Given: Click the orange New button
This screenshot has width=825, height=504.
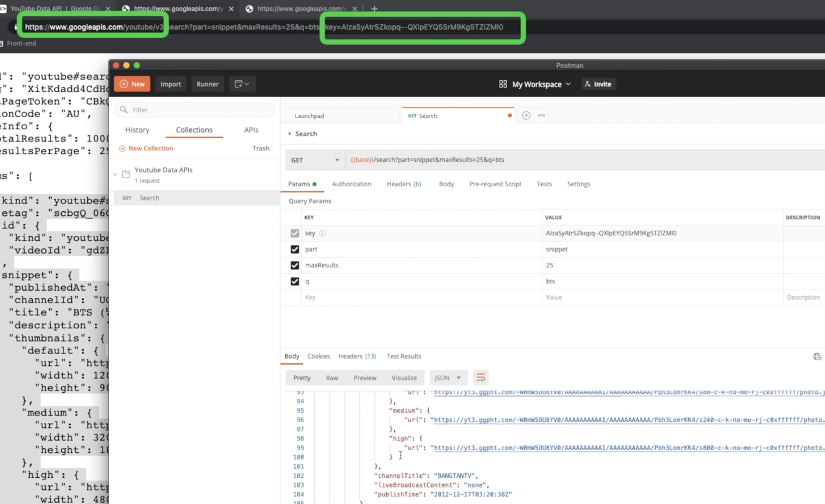Looking at the screenshot, I should 132,84.
